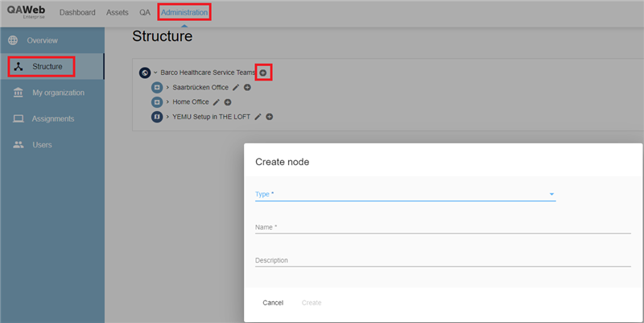Open My organization in the sidebar
This screenshot has height=323, width=644.
tap(52, 93)
